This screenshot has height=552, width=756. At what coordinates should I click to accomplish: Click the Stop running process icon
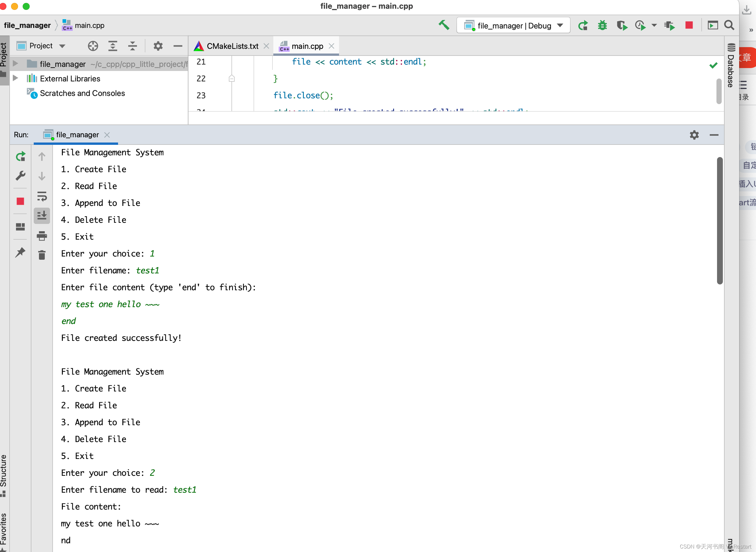pos(21,202)
